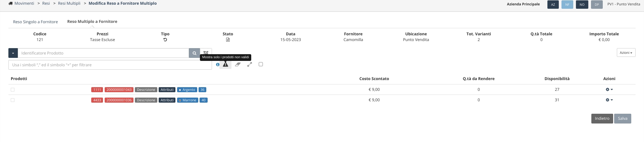This screenshot has width=644, height=142.
Task: Click the Marrone color attribute badge
Action: (187, 100)
